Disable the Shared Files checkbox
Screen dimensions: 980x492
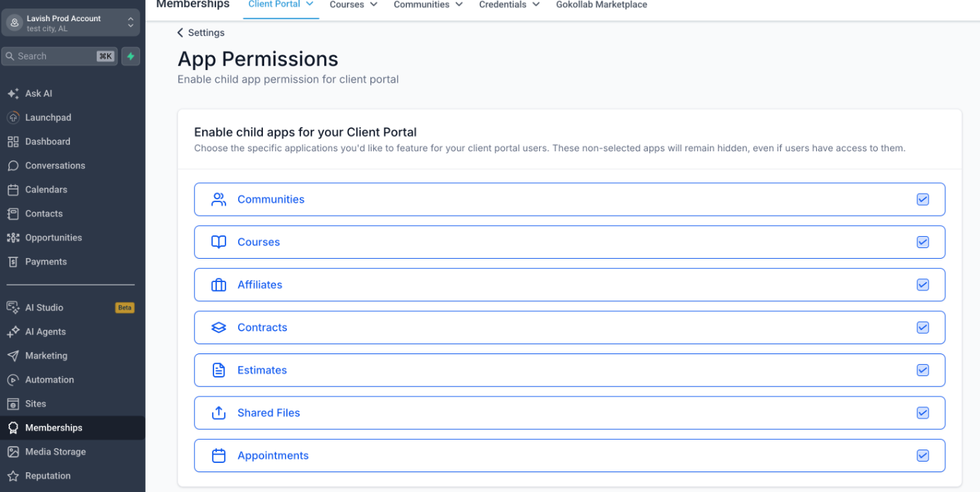tap(923, 413)
